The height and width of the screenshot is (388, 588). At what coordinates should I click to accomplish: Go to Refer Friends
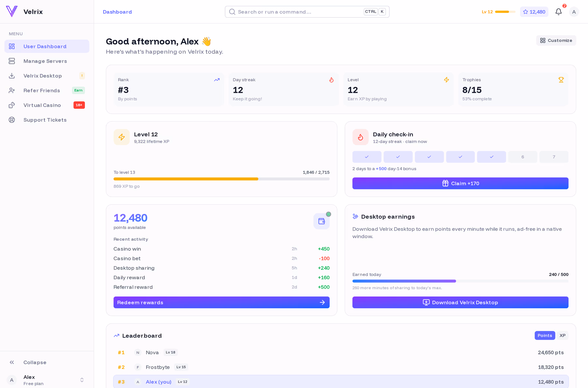[47, 90]
